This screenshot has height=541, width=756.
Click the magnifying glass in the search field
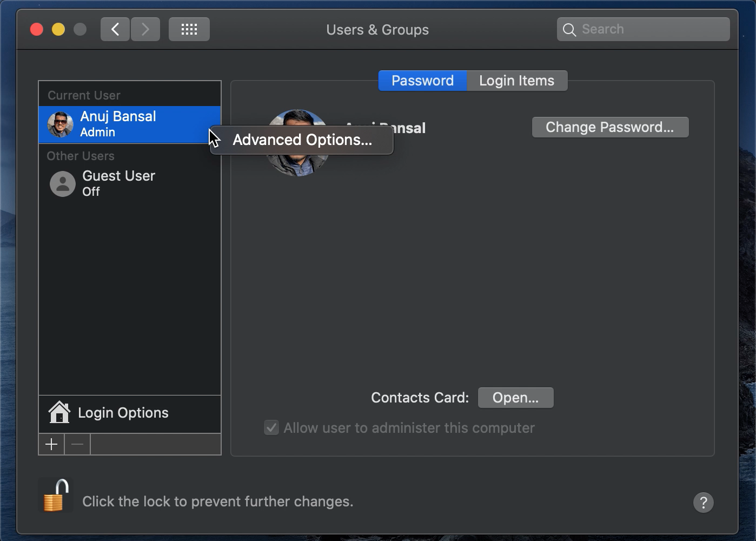569,29
